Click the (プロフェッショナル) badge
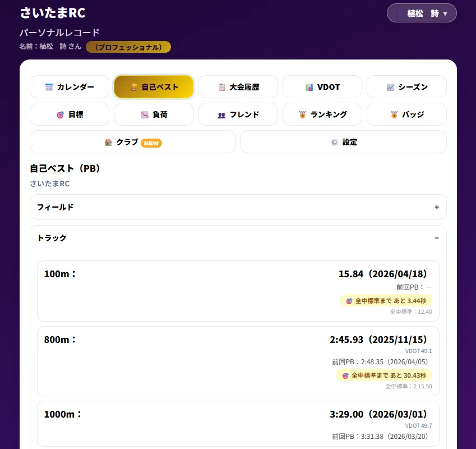Screen dimensions: 476x449 tap(128, 47)
